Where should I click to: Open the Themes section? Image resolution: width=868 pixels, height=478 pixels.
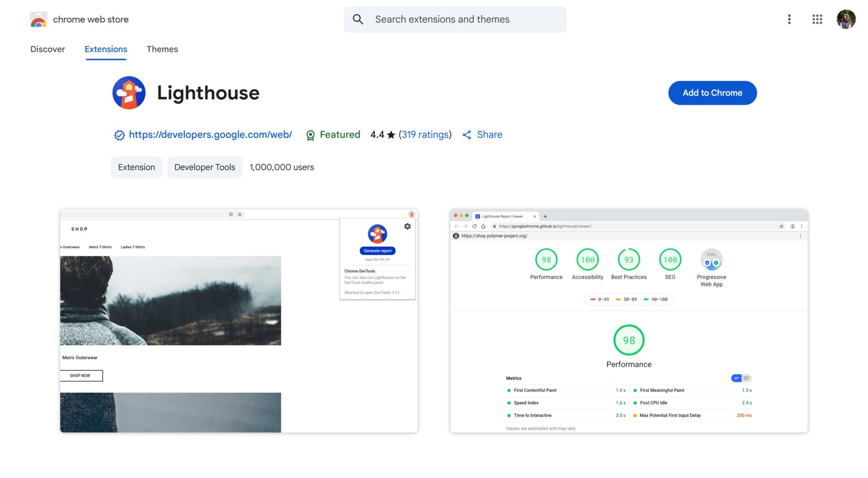click(162, 49)
